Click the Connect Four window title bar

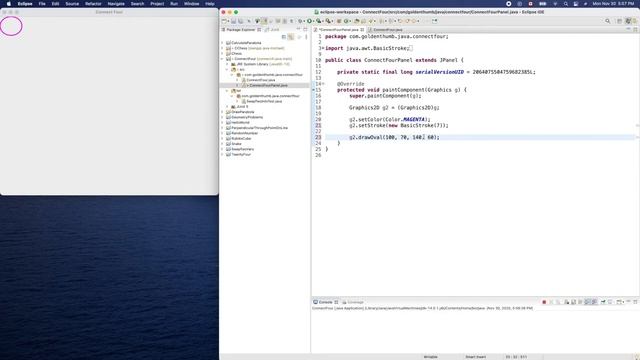point(109,12)
